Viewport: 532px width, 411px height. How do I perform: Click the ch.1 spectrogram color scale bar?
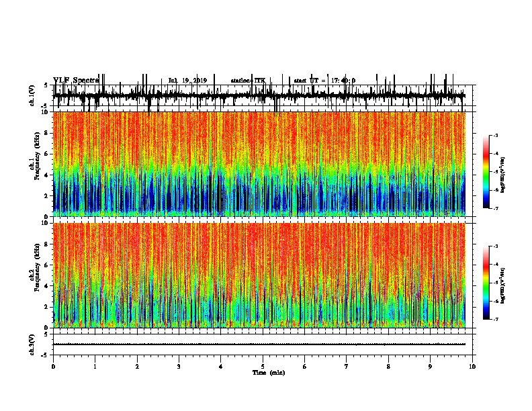coord(486,172)
